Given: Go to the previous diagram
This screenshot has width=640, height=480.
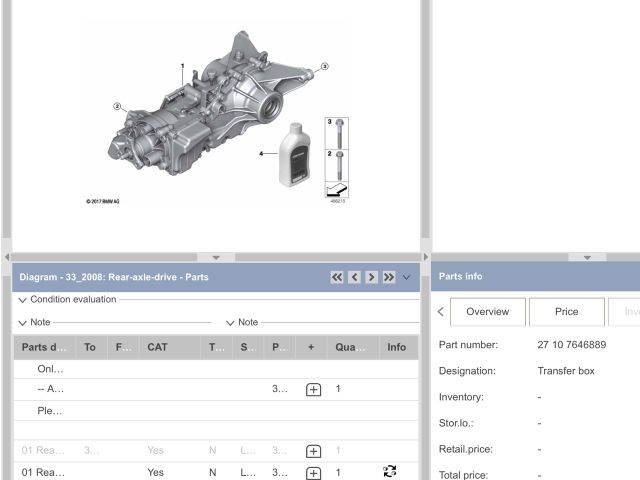Looking at the screenshot, I should (354, 277).
